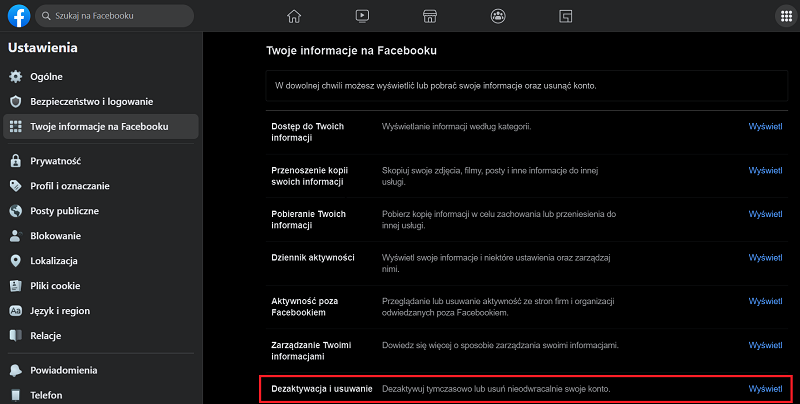Click the Aa icon for Język i region
Screen dimensions: 800x404
(x=16, y=311)
